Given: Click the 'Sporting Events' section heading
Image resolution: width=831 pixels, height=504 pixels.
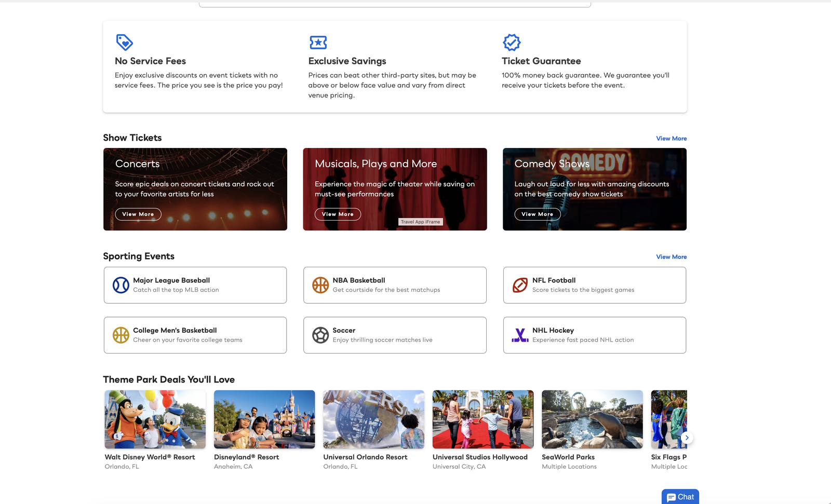Looking at the screenshot, I should pos(139,256).
